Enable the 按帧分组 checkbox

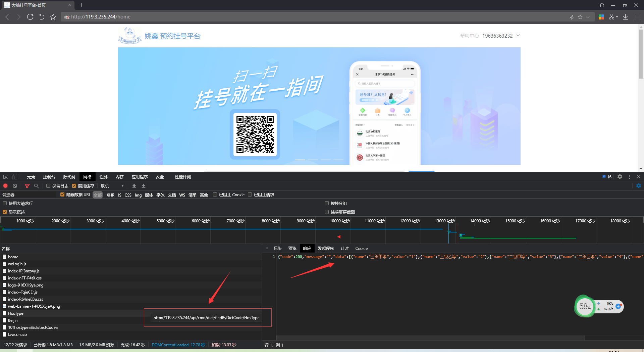coord(327,203)
